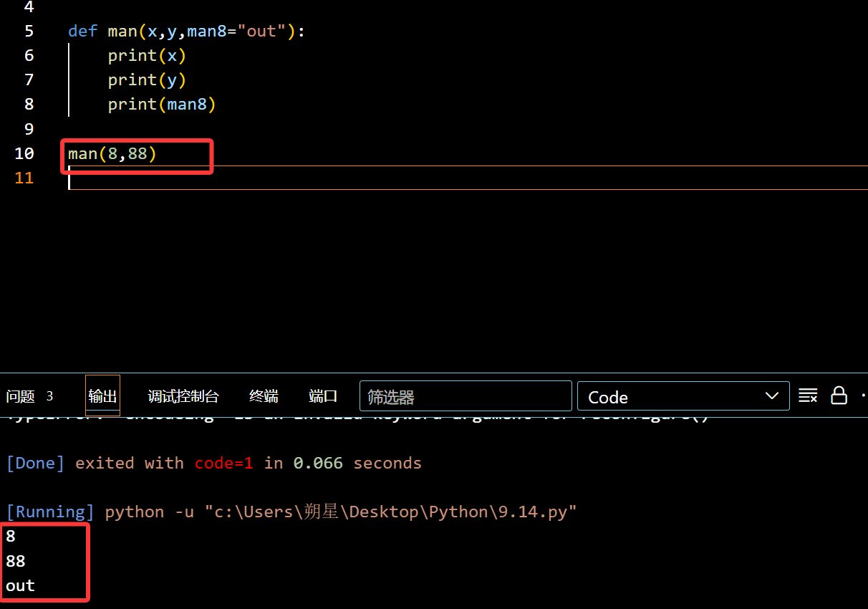
Task: Click the "out" string default value
Action: pyautogui.click(x=261, y=32)
